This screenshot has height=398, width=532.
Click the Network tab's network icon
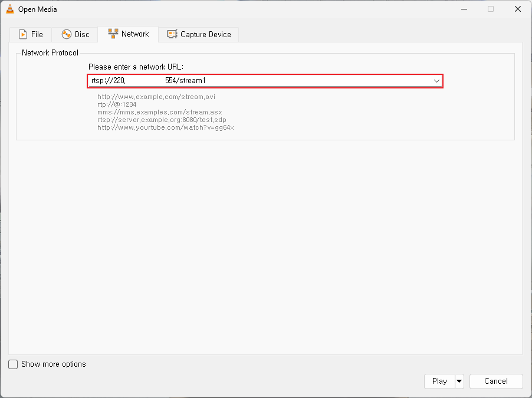113,34
